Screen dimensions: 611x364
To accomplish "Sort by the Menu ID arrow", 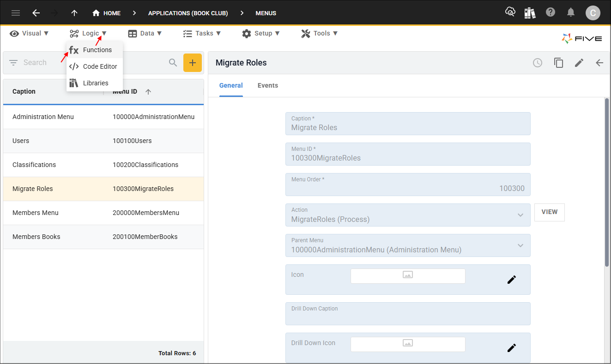I will tap(148, 92).
